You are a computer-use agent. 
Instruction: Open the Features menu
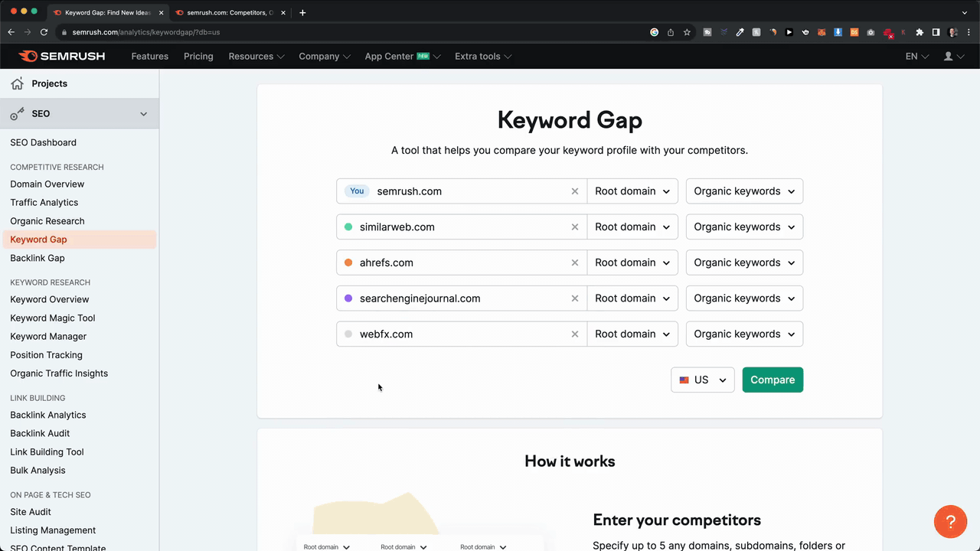coord(149,57)
